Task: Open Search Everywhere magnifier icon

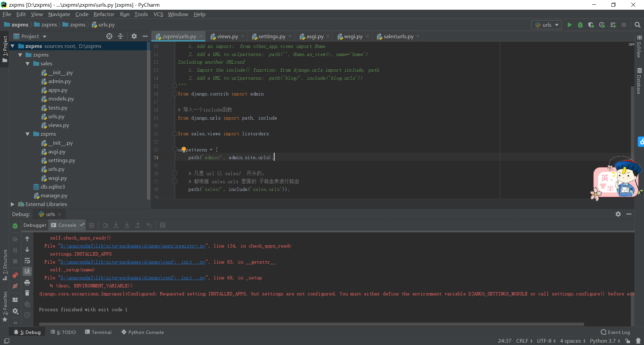Action: coord(637,25)
